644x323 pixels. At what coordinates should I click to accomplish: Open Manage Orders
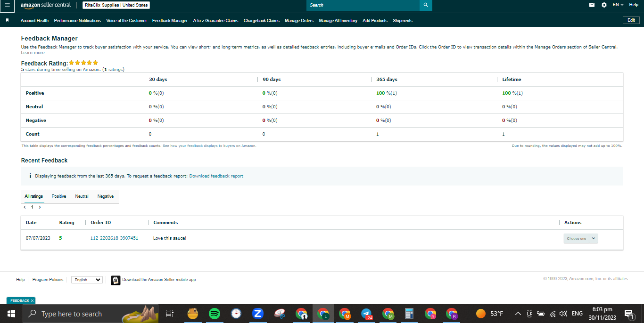pos(299,21)
